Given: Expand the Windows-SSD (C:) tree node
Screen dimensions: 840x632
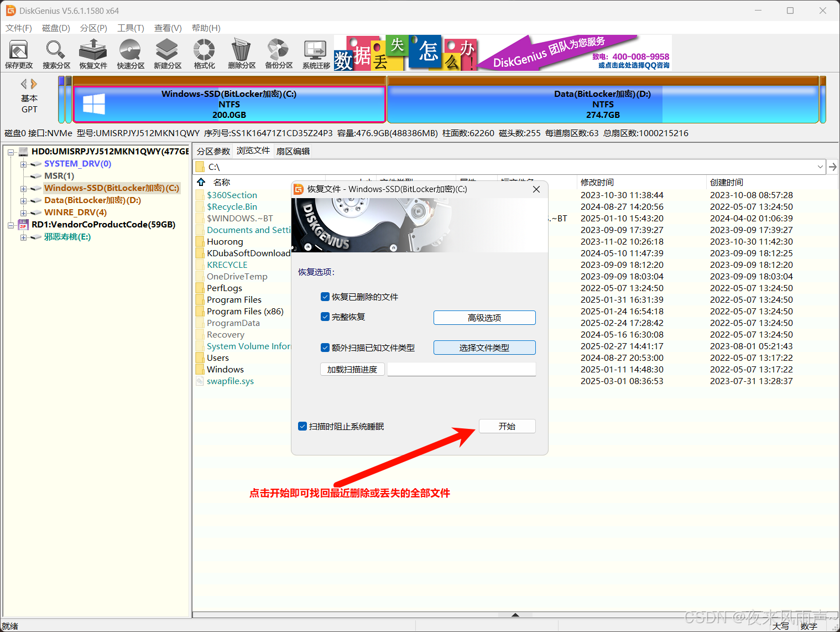Looking at the screenshot, I should (23, 189).
